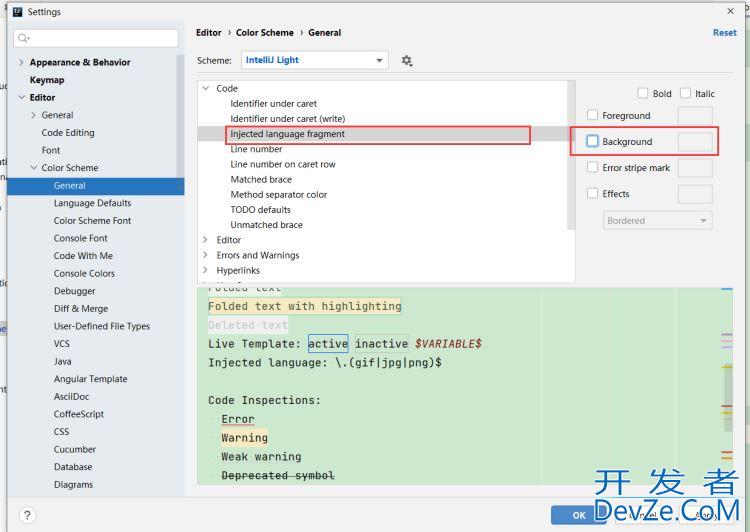The image size is (750, 532).
Task: Open Console Colors page
Action: 84,273
